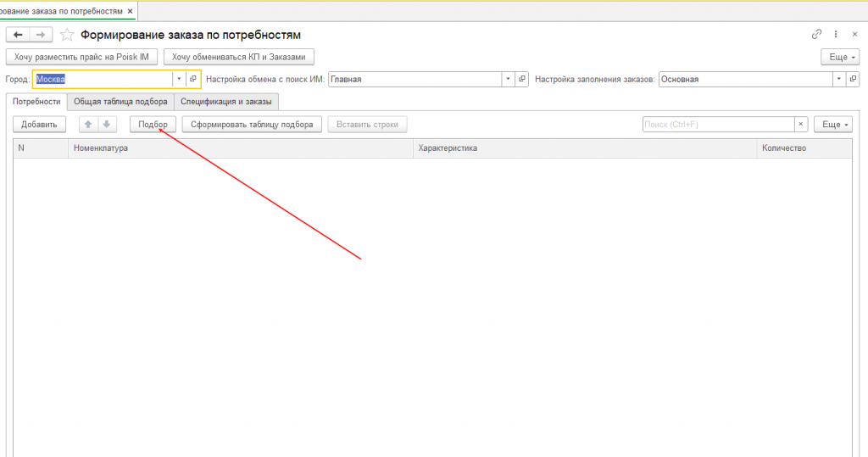The image size is (868, 457).
Task: Click the Основная order filling field
Action: point(746,79)
